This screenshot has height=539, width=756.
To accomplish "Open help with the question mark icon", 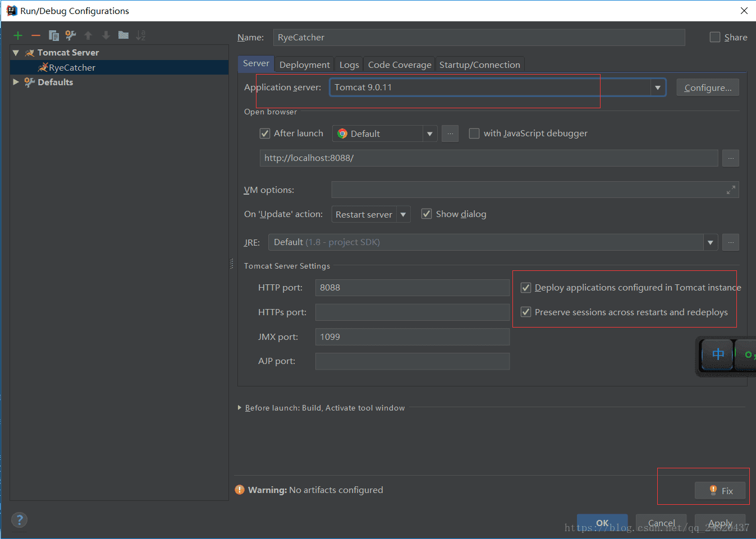I will (x=19, y=520).
